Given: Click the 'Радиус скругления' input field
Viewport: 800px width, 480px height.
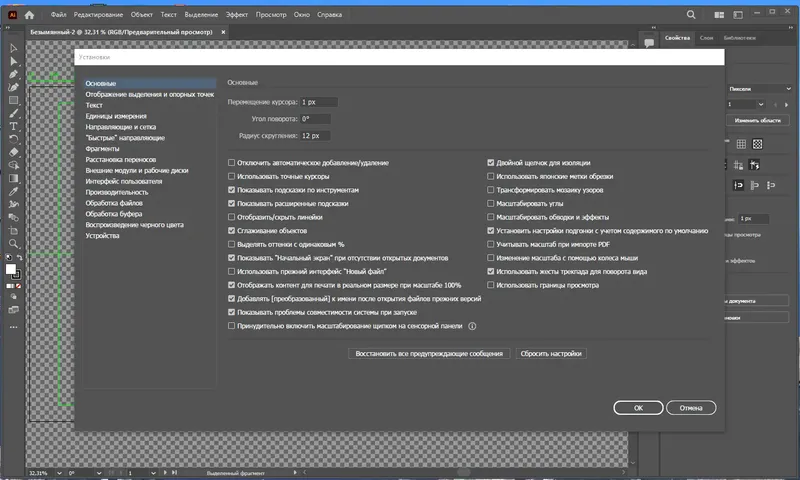Looking at the screenshot, I should (315, 136).
